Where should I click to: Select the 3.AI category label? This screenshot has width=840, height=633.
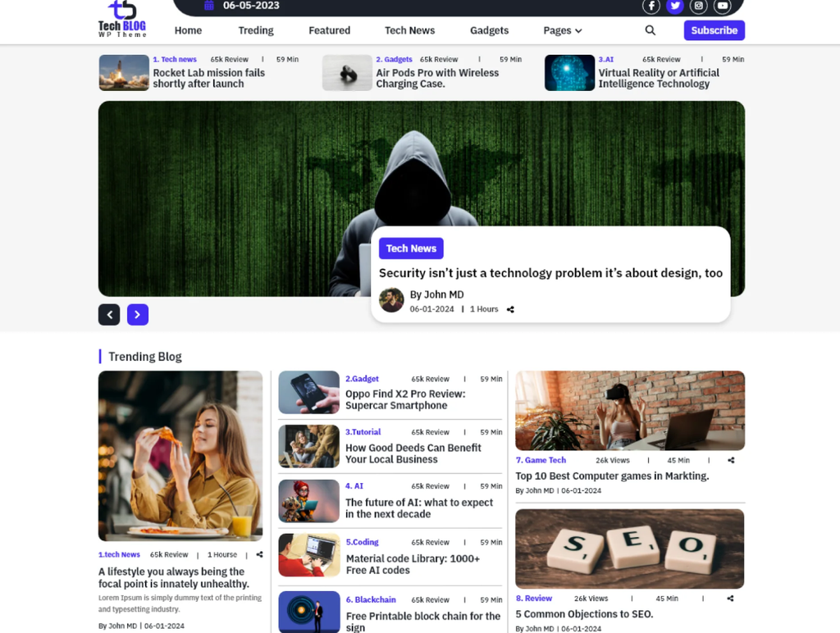coord(606,59)
